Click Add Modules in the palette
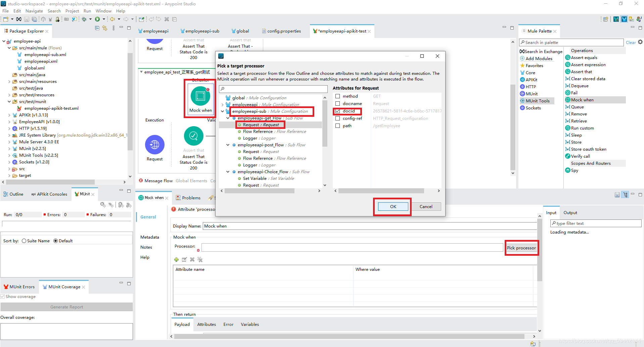 (538, 58)
